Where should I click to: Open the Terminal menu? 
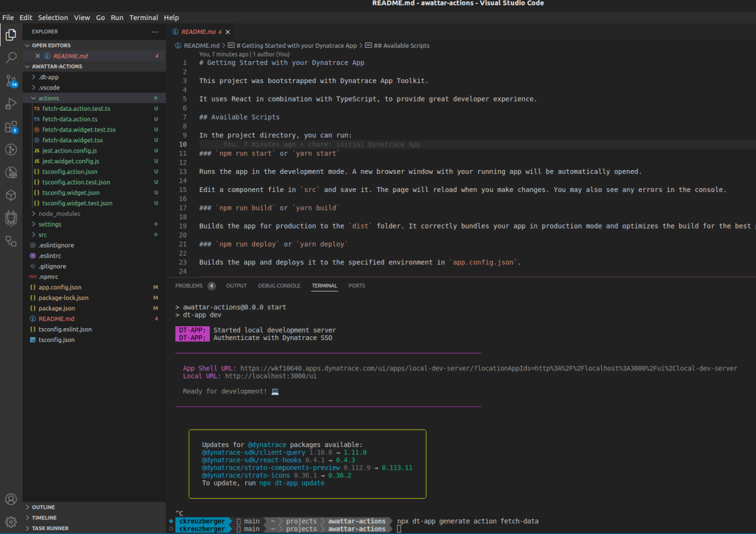click(x=144, y=18)
